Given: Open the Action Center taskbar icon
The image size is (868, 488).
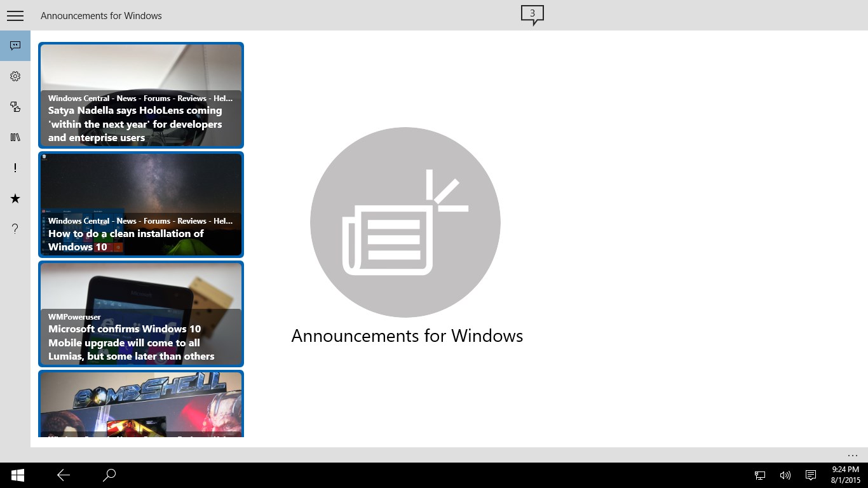Looking at the screenshot, I should point(811,475).
